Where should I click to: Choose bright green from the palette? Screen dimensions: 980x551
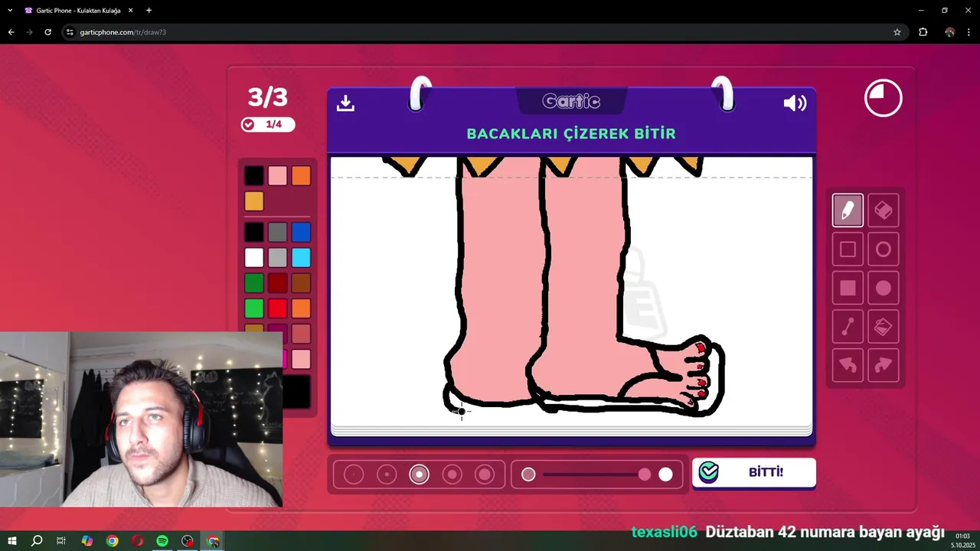point(254,308)
